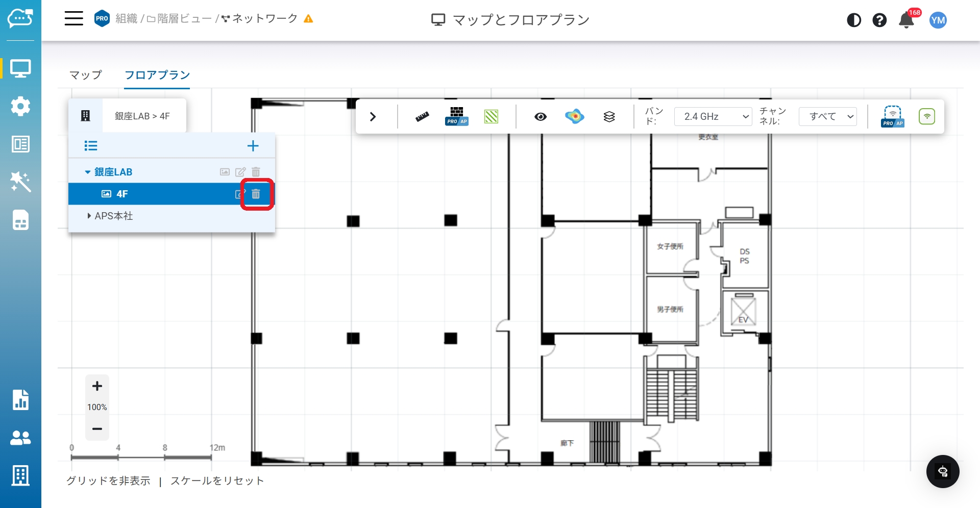Select the wall with PRO AP icon
This screenshot has height=508, width=980.
tap(456, 116)
